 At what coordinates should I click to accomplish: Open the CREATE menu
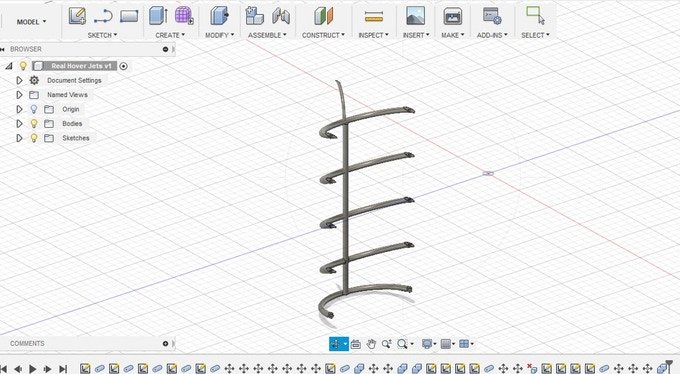pyautogui.click(x=170, y=35)
